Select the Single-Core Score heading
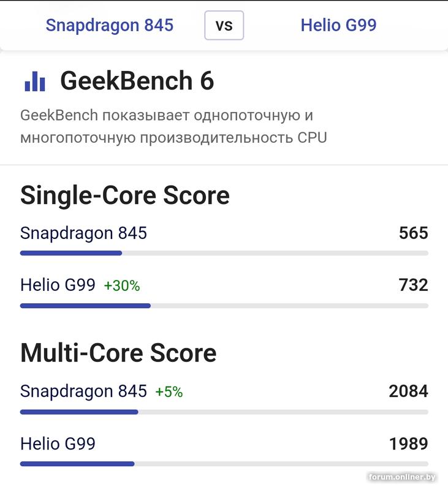The height and width of the screenshot is (490, 448). pos(125,195)
